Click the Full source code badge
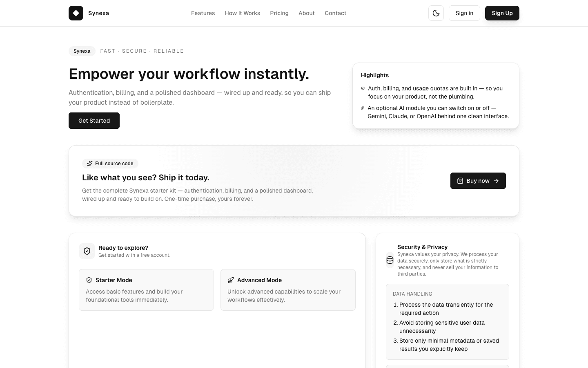Image resolution: width=588 pixels, height=368 pixels. point(110,164)
